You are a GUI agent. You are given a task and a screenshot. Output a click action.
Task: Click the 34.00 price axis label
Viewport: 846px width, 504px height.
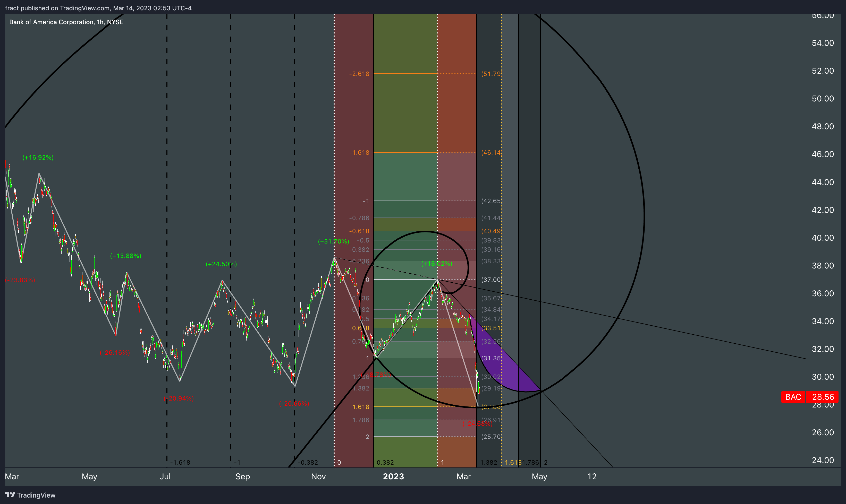[823, 321]
